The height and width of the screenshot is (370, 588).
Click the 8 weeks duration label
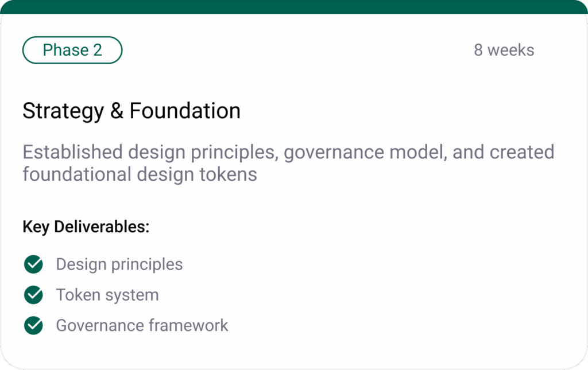[504, 50]
